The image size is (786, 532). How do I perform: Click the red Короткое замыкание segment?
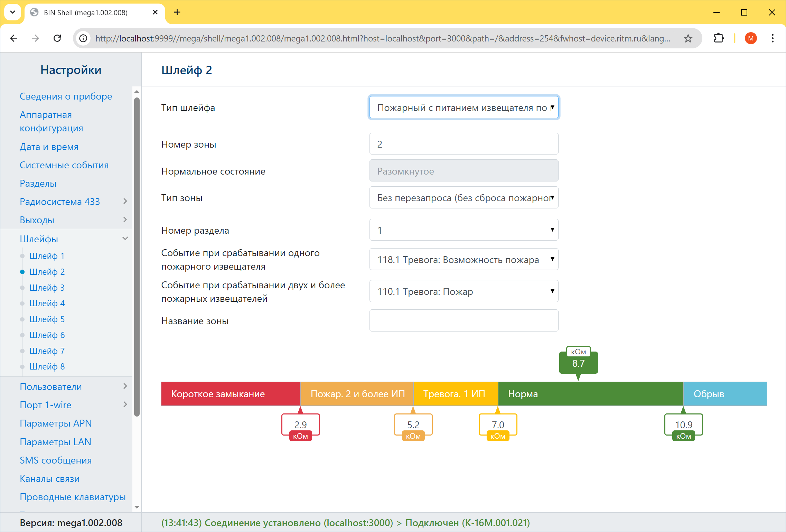(231, 394)
